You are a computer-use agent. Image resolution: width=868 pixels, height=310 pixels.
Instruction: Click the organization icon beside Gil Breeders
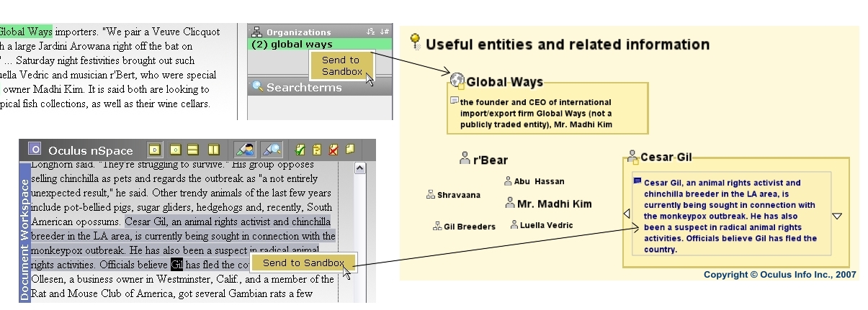pyautogui.click(x=437, y=226)
